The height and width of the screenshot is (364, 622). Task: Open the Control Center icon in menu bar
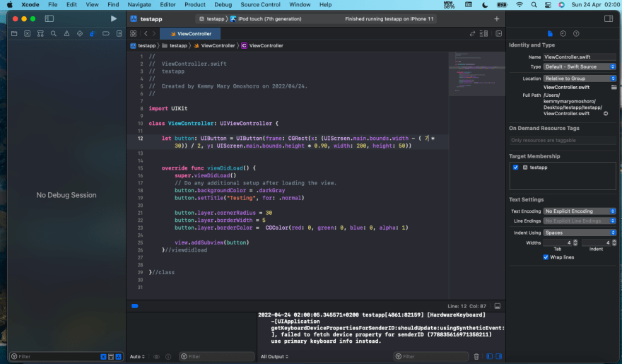pyautogui.click(x=548, y=5)
